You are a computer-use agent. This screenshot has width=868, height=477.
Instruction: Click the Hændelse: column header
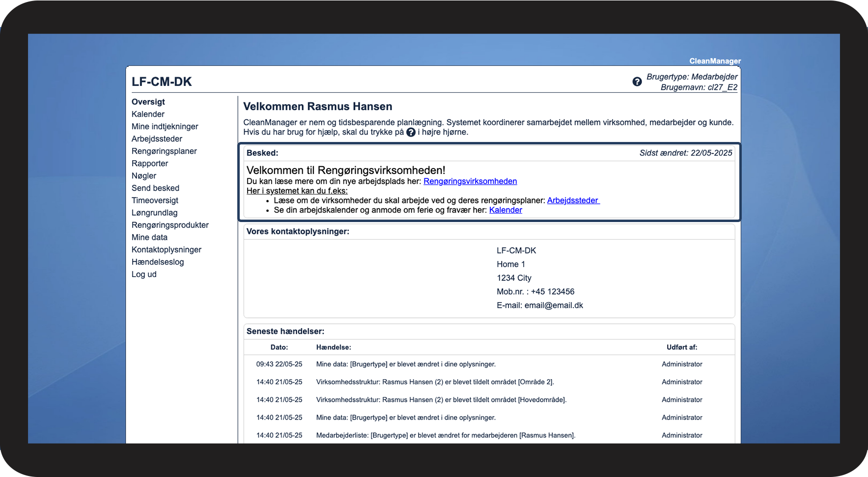click(x=334, y=347)
